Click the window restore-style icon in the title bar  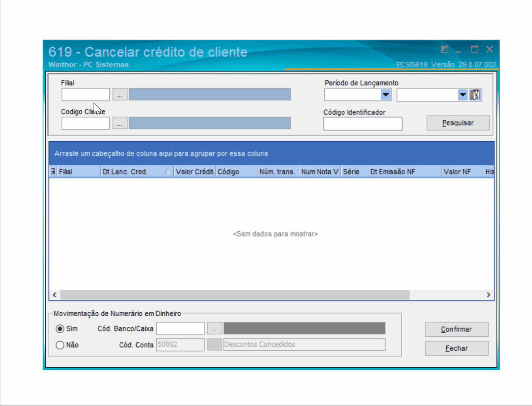[x=444, y=49]
